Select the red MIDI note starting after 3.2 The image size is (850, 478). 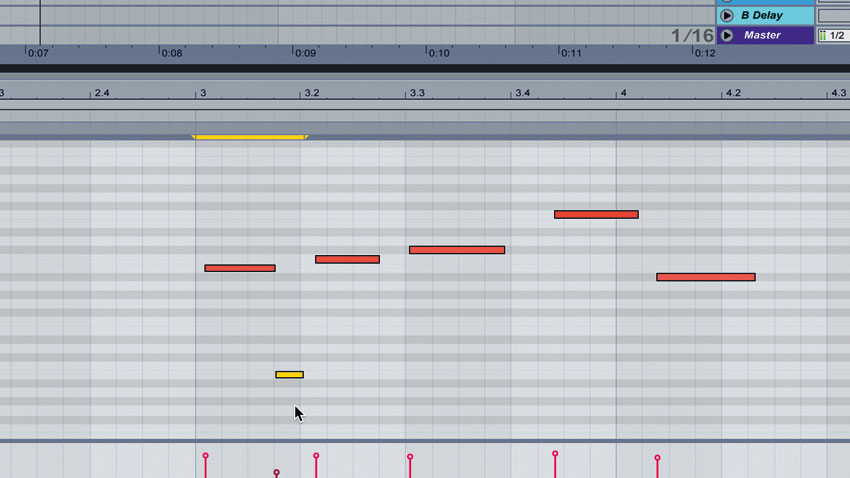[347, 260]
